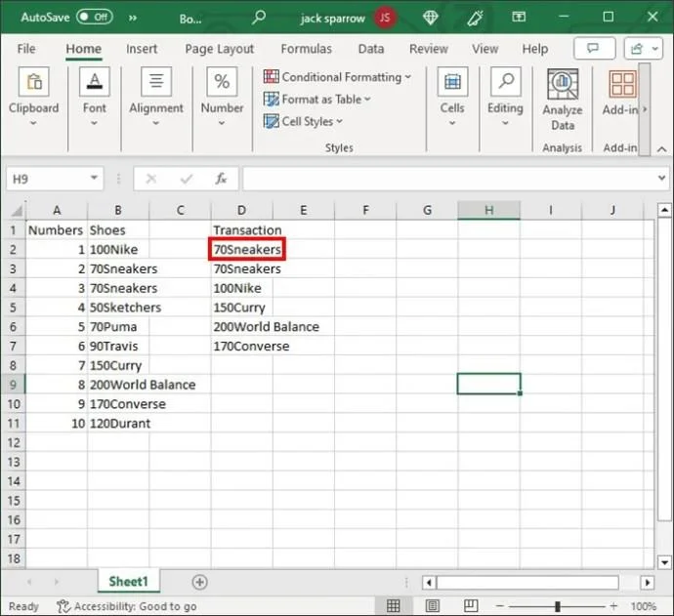The height and width of the screenshot is (616, 674).
Task: Expand the Number group dropdown arrow
Action: [x=222, y=123]
